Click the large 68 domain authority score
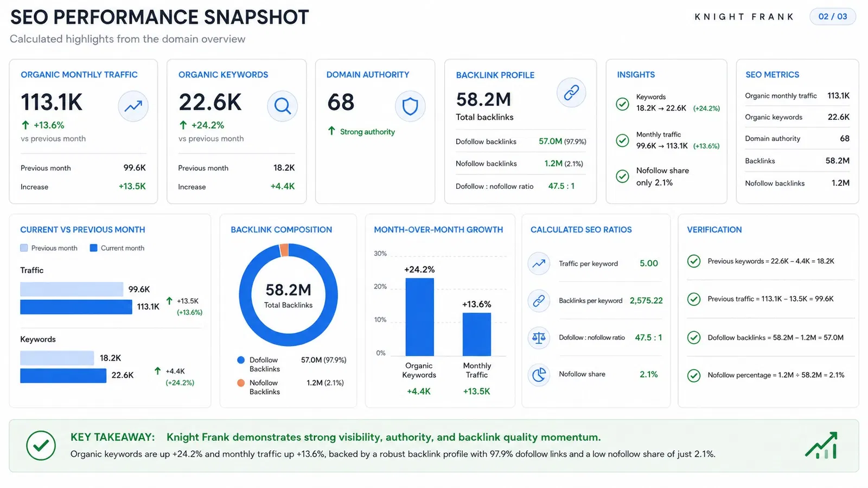Image resolution: width=868 pixels, height=488 pixels. (x=341, y=102)
